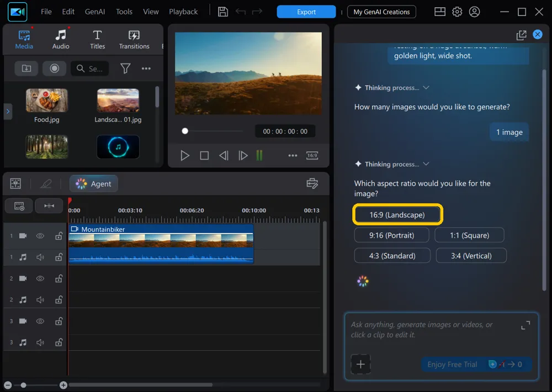Viewport: 552px width, 392px height.
Task: Save the project with the floppy disk icon
Action: pyautogui.click(x=223, y=12)
